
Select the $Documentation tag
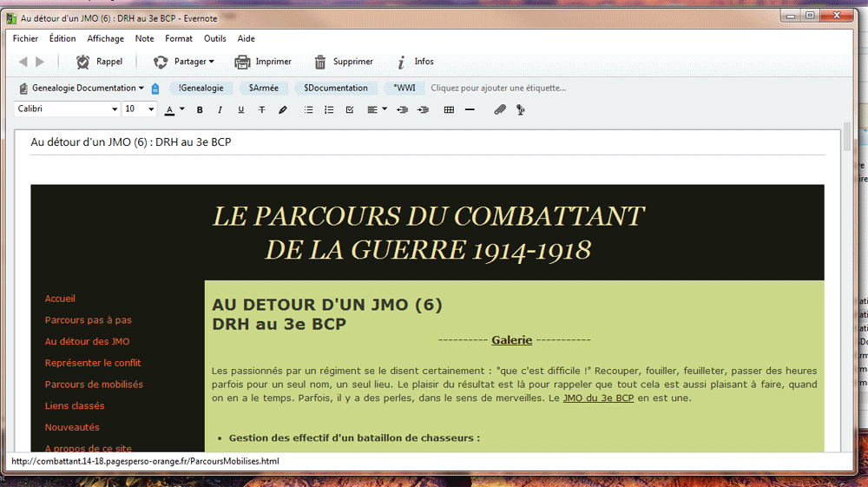(335, 88)
